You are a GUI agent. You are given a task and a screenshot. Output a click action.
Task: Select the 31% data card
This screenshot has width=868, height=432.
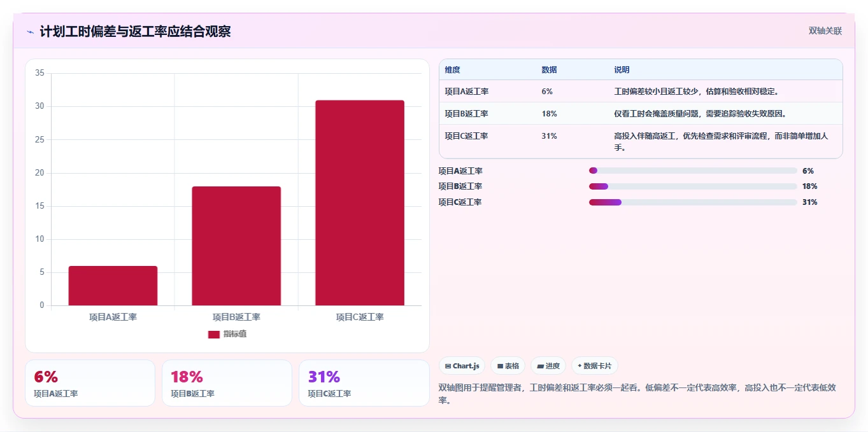click(364, 383)
